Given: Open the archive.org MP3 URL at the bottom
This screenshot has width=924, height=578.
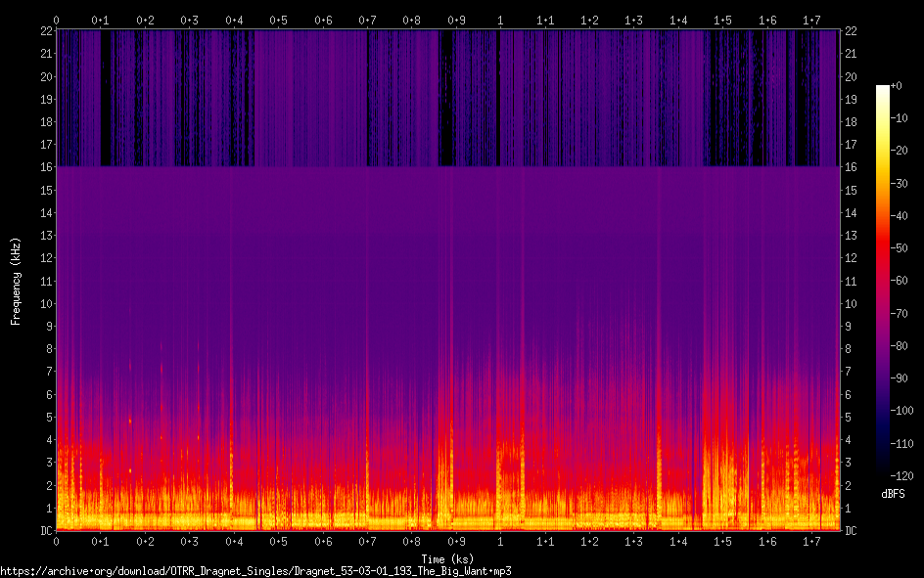Looking at the screenshot, I should point(255,570).
